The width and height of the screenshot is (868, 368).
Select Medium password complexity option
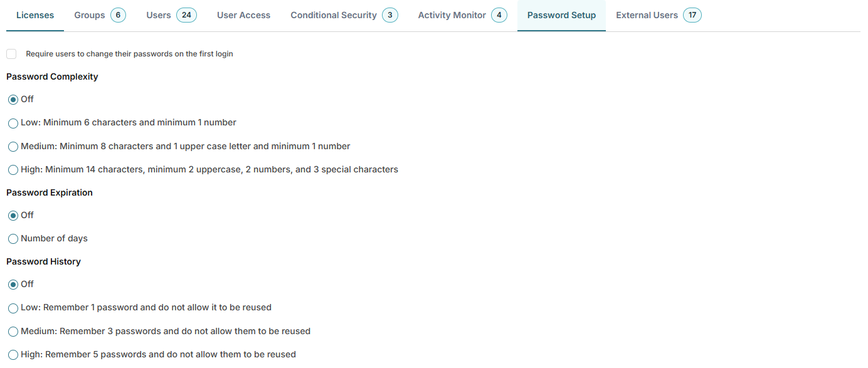13,147
